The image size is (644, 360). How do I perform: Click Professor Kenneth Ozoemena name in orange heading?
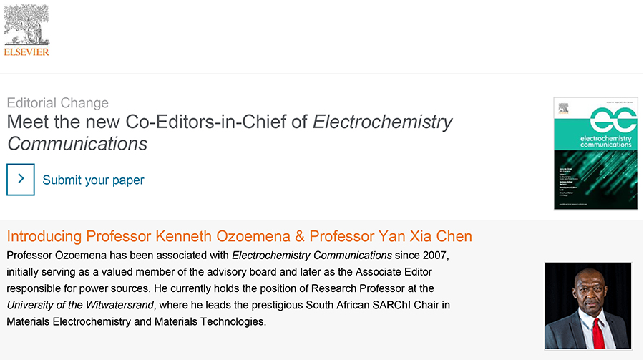coord(188,236)
